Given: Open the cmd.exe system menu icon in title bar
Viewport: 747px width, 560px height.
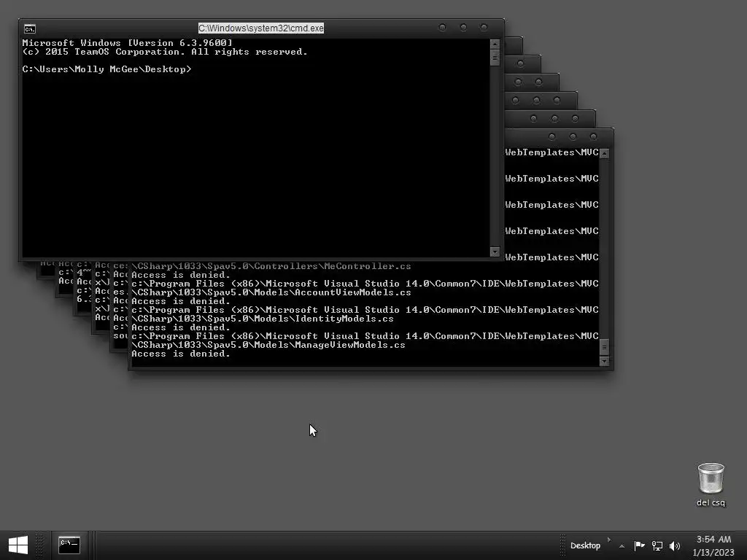Looking at the screenshot, I should tap(29, 29).
